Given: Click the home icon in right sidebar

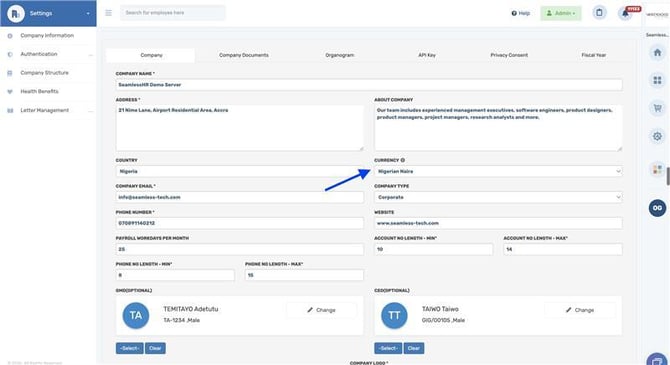Looking at the screenshot, I should pos(657,53).
